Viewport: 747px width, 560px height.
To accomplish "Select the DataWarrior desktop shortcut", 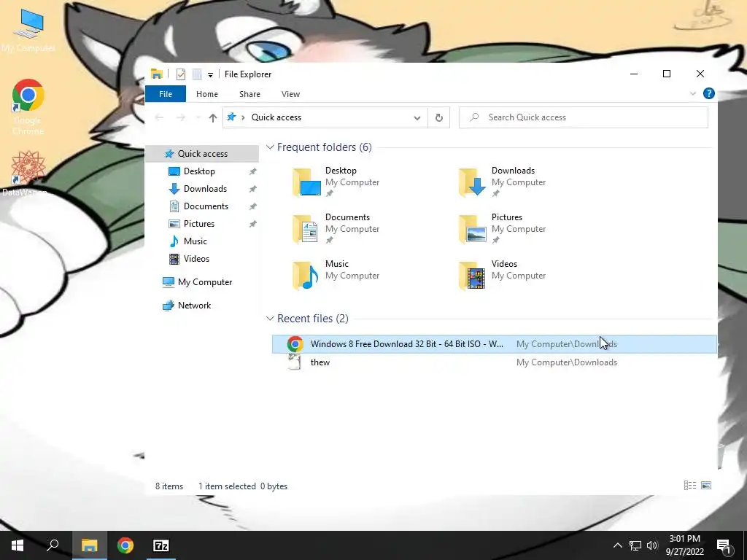I will tap(27, 174).
